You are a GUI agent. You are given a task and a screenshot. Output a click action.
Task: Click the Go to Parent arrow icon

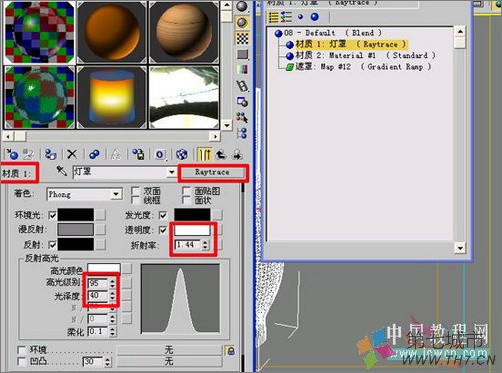(x=221, y=154)
